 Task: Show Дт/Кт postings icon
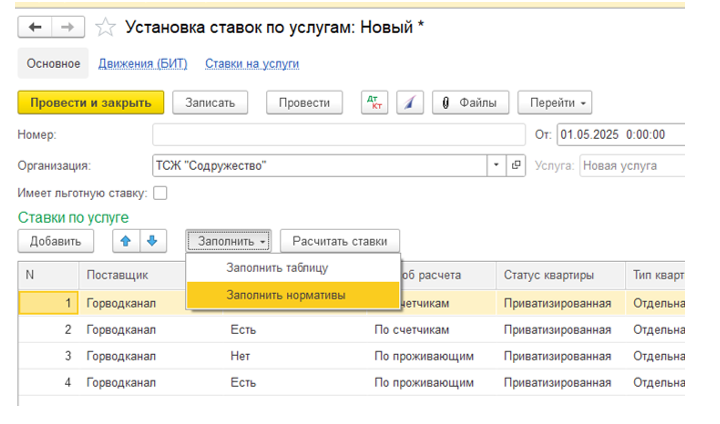[374, 102]
